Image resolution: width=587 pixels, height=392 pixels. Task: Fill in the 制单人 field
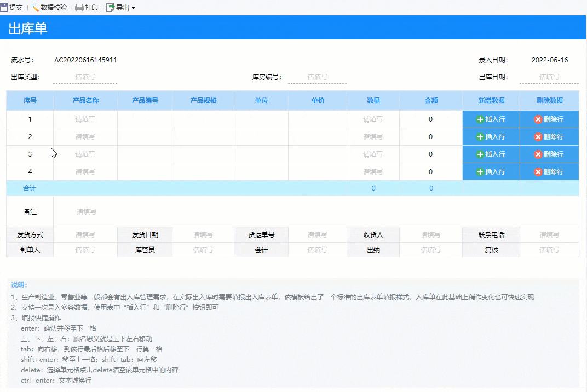[x=85, y=250]
